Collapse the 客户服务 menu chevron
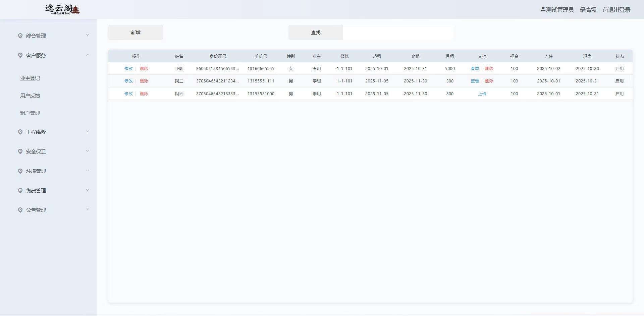 (88, 55)
